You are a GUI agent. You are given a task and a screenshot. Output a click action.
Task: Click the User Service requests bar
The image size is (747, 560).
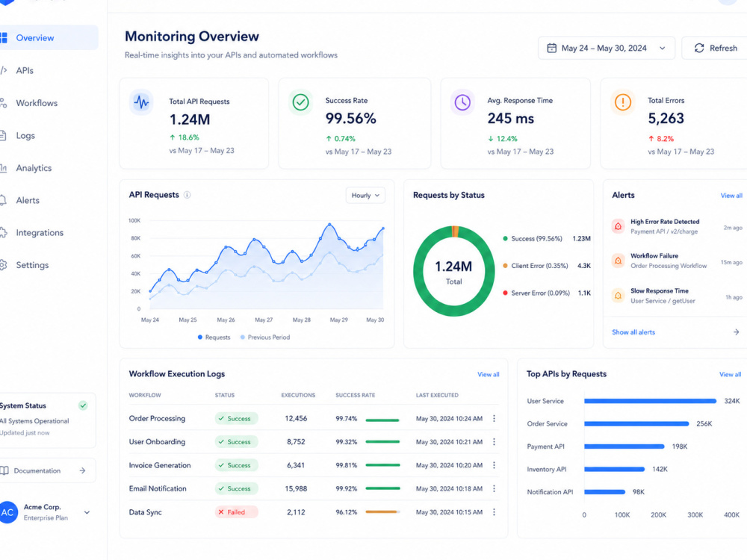651,401
